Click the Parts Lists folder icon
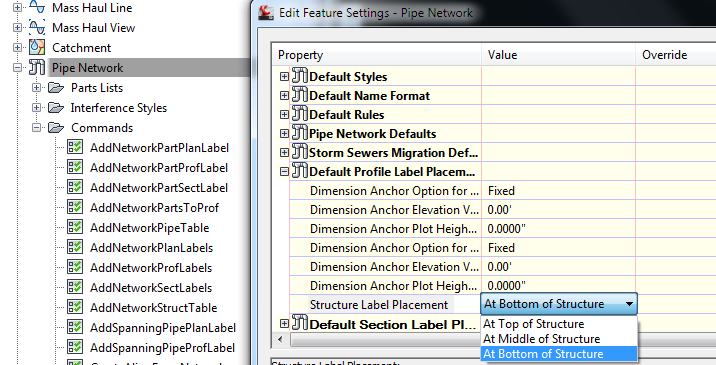The width and height of the screenshot is (716, 365). tap(56, 88)
